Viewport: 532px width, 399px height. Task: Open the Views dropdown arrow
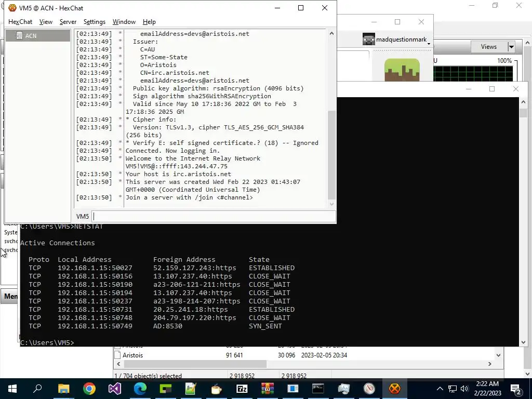click(511, 47)
